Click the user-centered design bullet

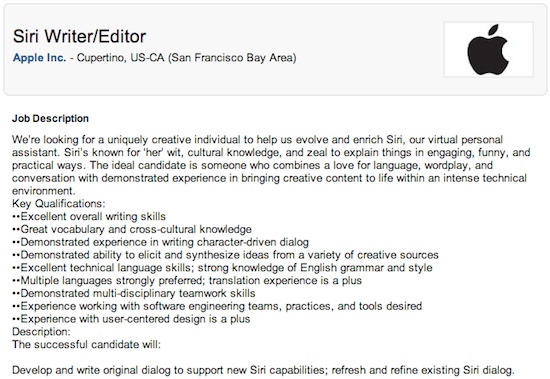point(131,319)
